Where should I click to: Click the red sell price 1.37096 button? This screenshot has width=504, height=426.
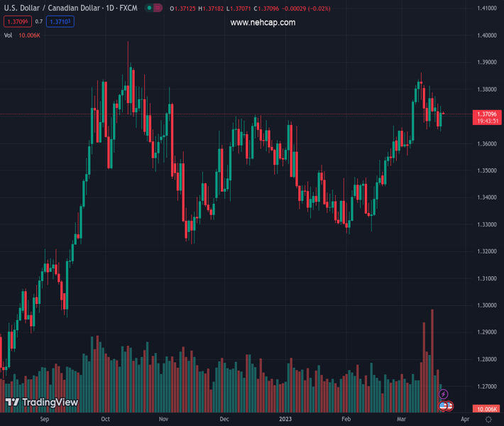[x=17, y=22]
